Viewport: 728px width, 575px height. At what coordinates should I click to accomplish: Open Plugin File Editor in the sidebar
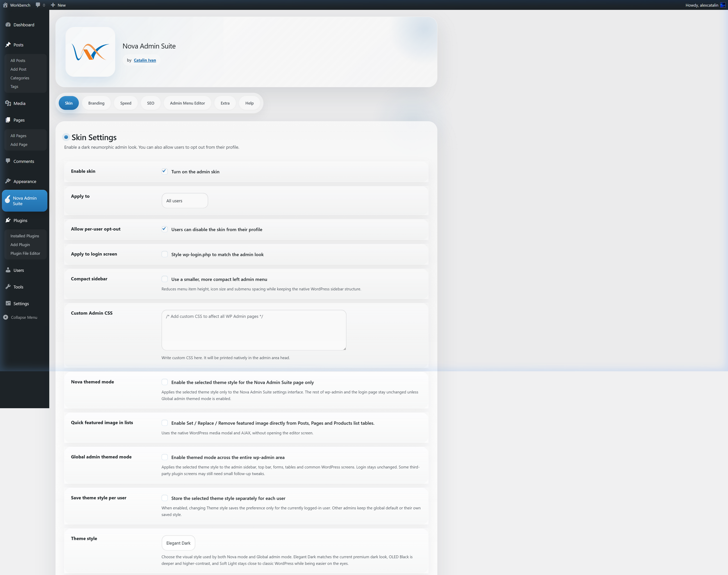25,253
